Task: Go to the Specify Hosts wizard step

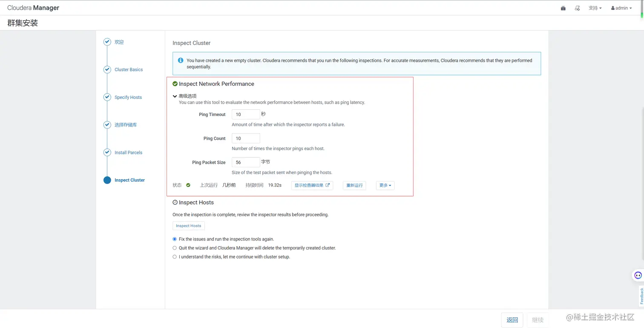Action: click(x=128, y=97)
